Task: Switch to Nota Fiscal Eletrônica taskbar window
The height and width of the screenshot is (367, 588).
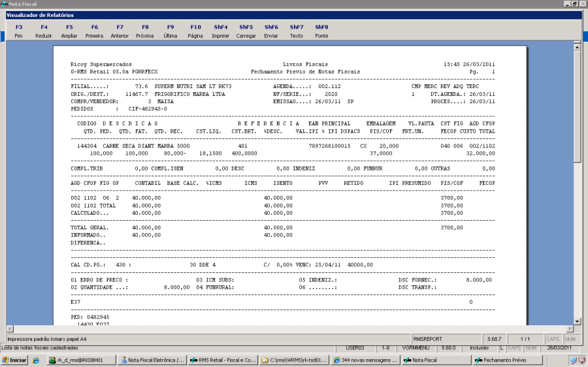Action: click(x=152, y=360)
